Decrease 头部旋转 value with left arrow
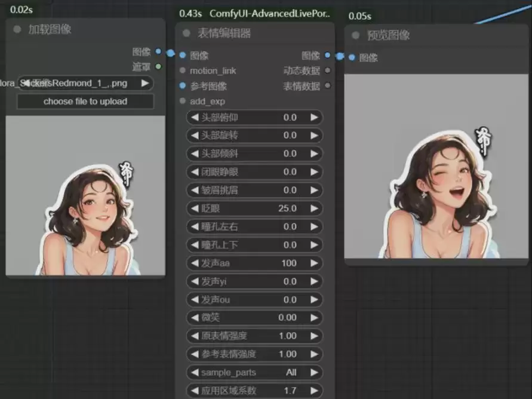Screen dimensions: 532x399 point(195,136)
